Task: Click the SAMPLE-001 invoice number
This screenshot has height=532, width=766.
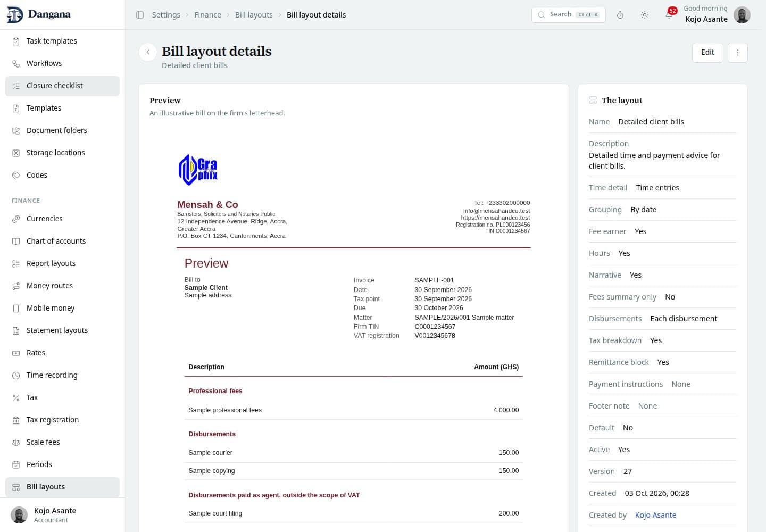Action: click(434, 280)
